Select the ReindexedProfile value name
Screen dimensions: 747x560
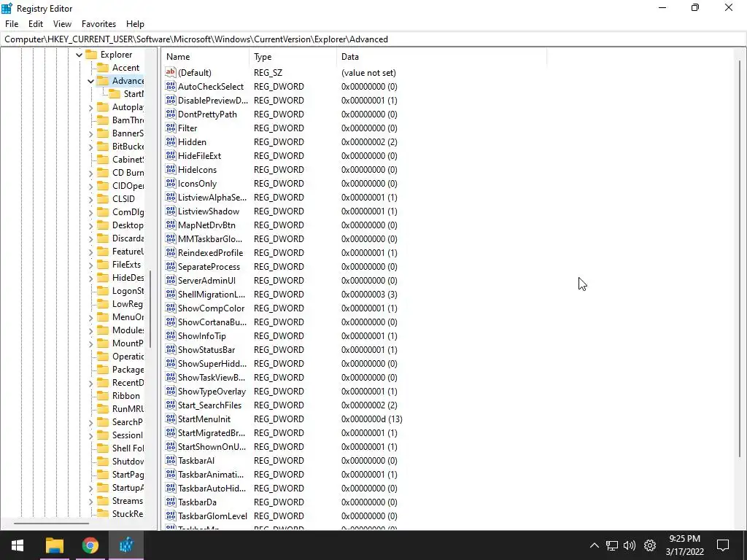[x=211, y=253]
